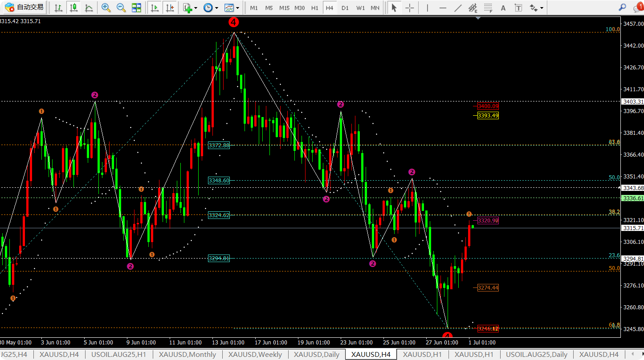Click the yellow 3393.49 price label
The image size is (644, 360).
(x=488, y=116)
